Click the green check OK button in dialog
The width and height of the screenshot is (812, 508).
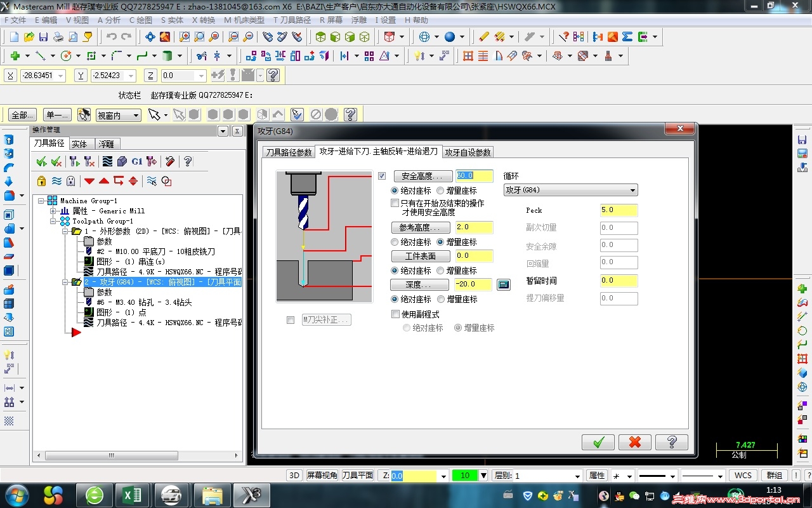pos(598,441)
